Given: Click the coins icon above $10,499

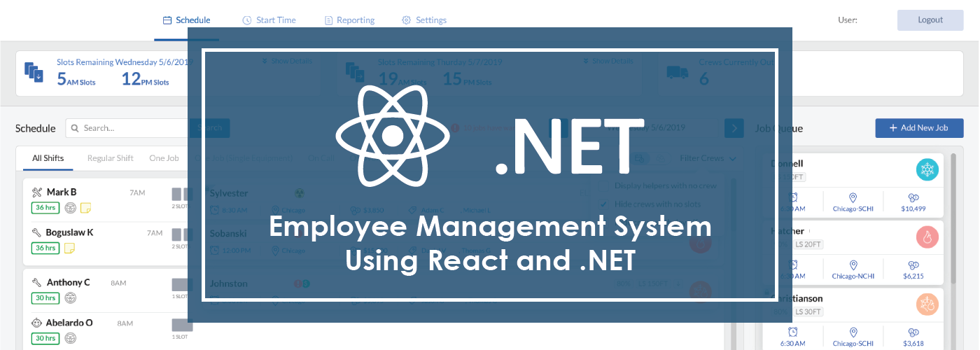Looking at the screenshot, I should point(913,198).
